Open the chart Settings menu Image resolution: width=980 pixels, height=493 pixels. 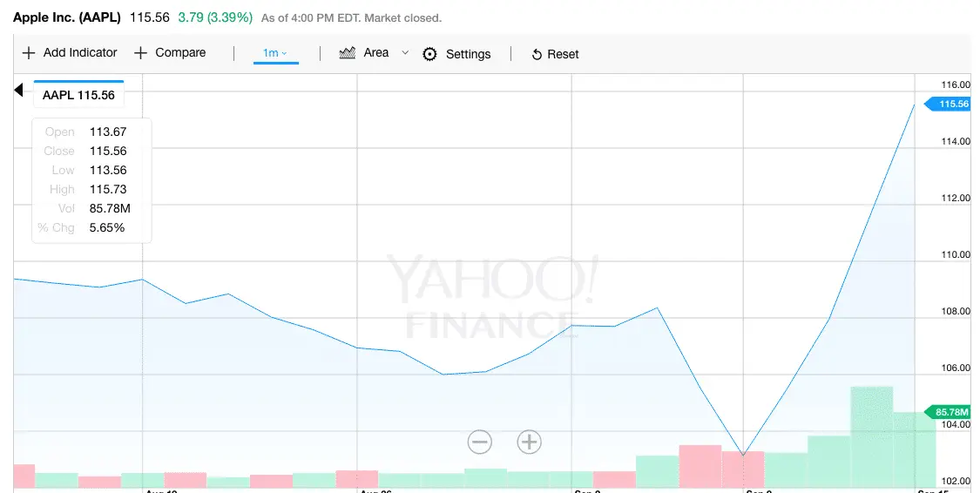468,54
